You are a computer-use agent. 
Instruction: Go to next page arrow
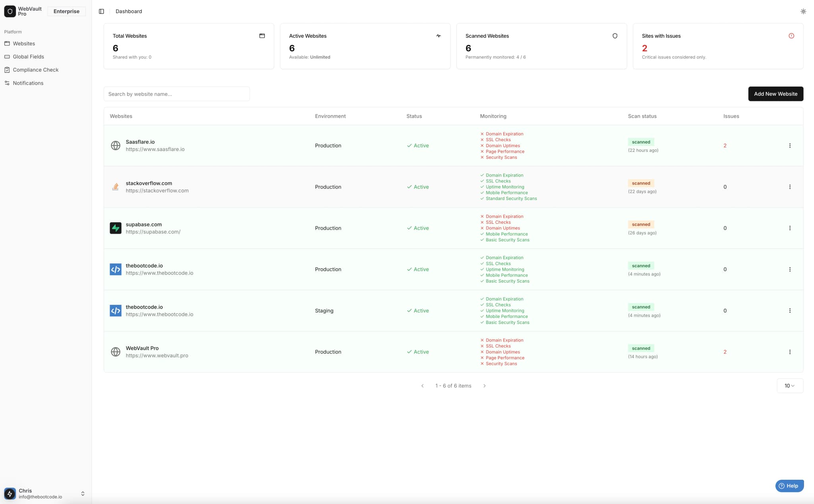pos(485,386)
